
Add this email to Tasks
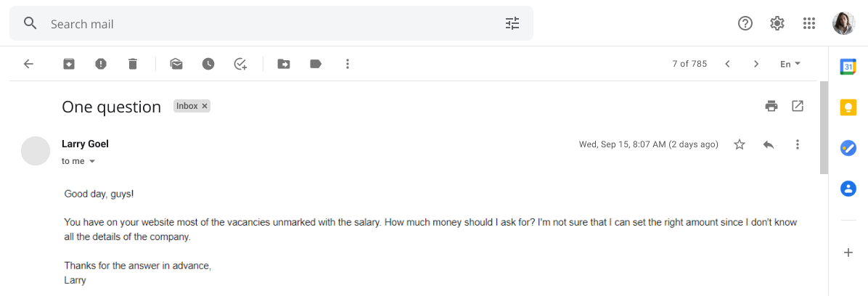[240, 64]
